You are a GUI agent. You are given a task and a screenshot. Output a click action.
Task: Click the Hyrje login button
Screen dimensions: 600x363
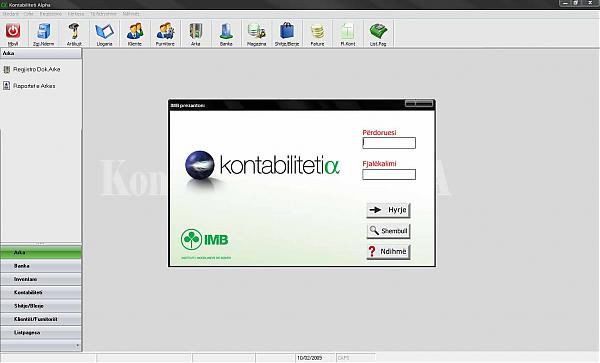pyautogui.click(x=388, y=210)
